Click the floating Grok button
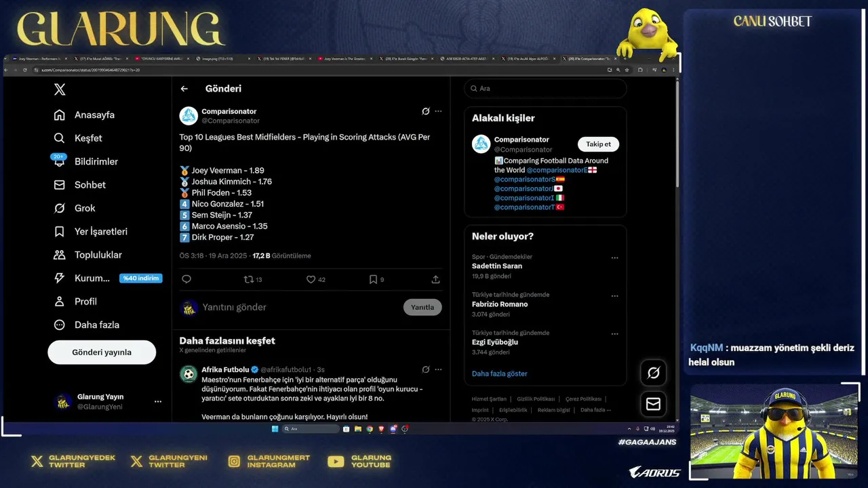Image resolution: width=868 pixels, height=488 pixels. pos(654,373)
